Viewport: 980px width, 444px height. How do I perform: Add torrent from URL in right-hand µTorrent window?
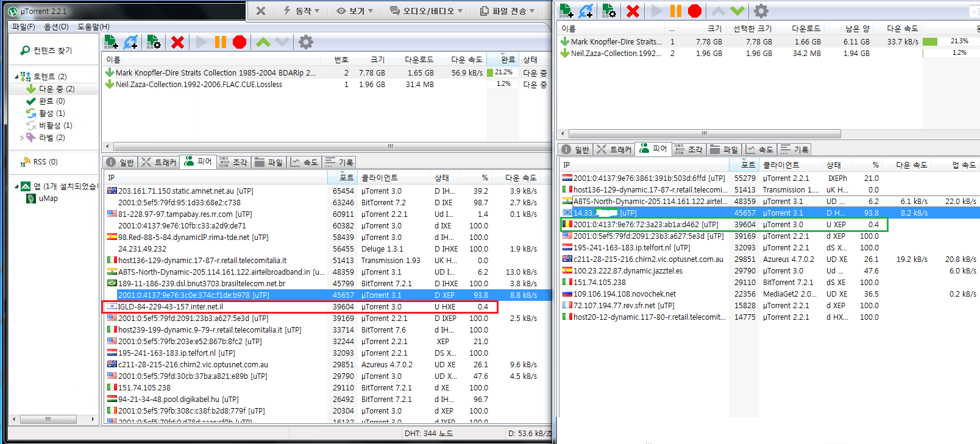(586, 10)
